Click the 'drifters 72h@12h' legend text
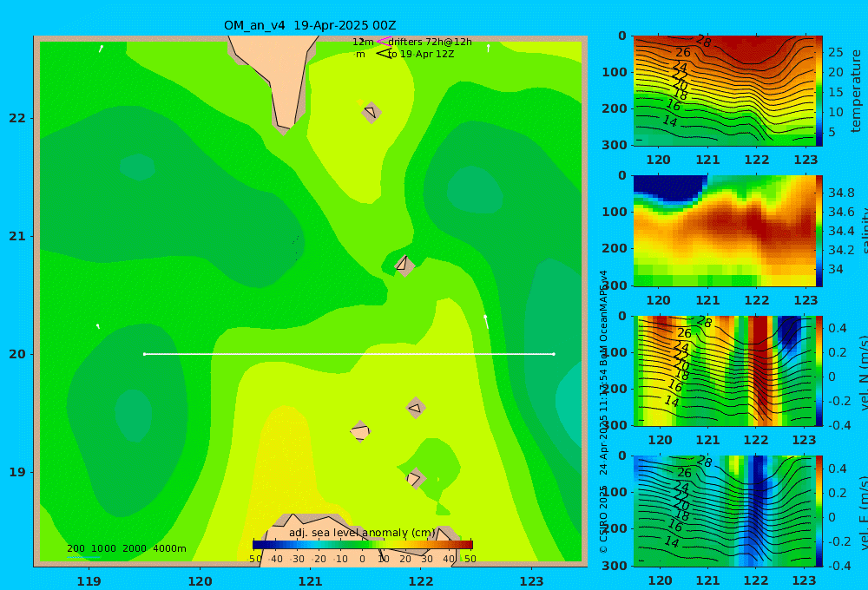 [x=431, y=42]
